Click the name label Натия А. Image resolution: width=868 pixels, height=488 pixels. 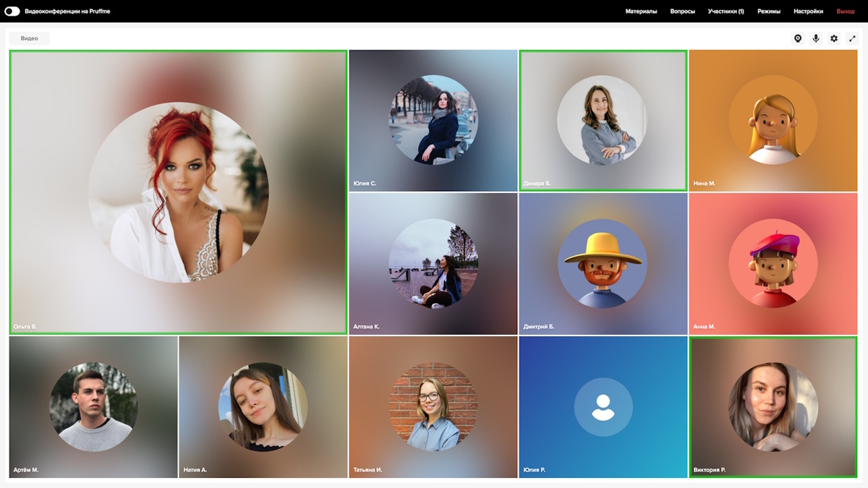click(195, 470)
